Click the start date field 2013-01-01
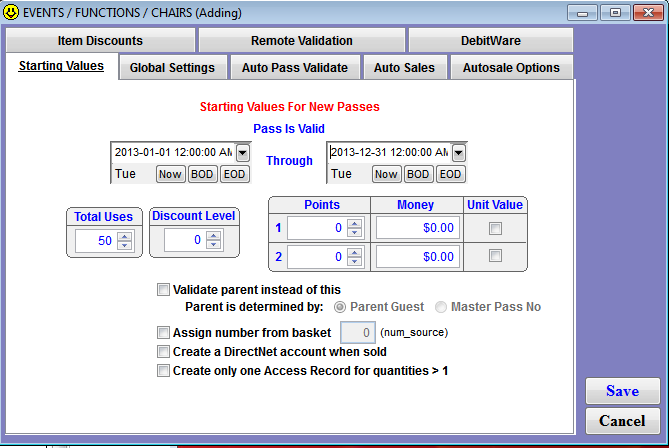669x448 pixels. [173, 152]
